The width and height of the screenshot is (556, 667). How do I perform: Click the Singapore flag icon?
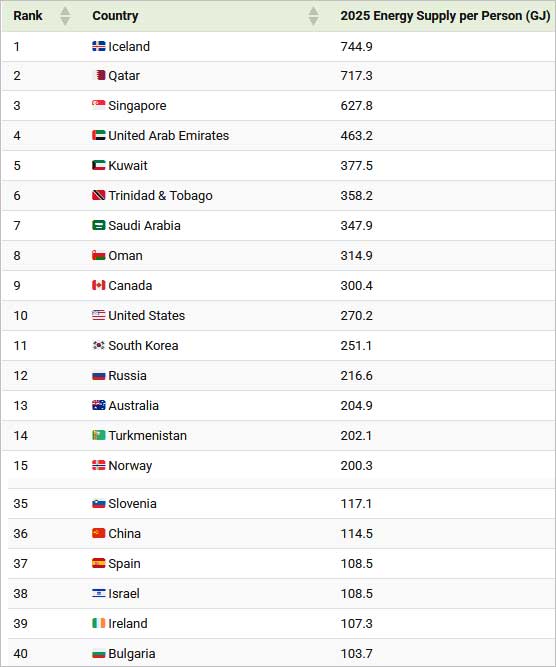click(x=99, y=105)
